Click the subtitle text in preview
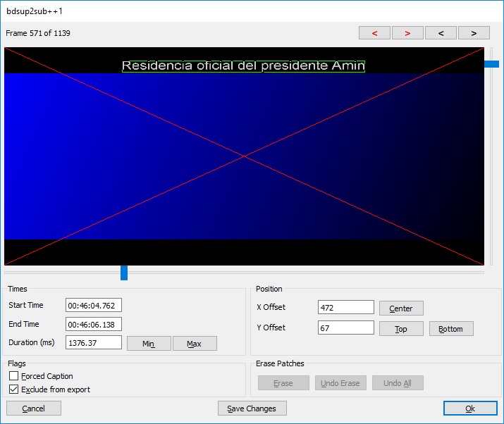The image size is (504, 424). 243,66
